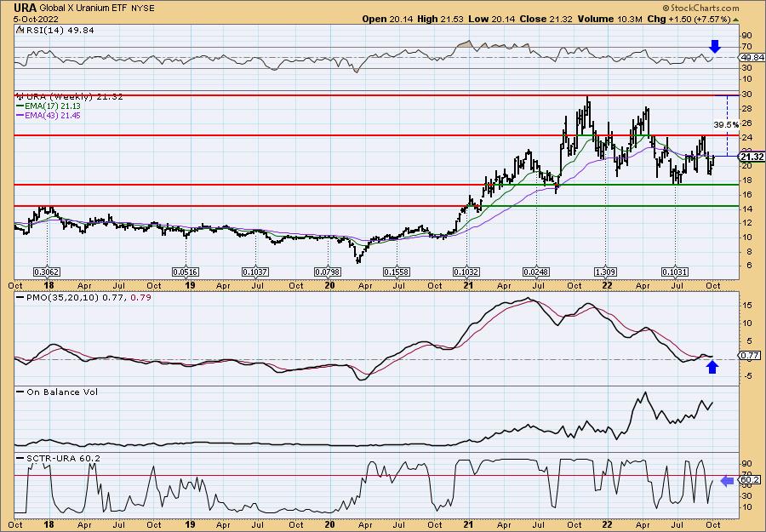766x532 pixels.
Task: Click the 0.0248 volume marker label
Action: coord(536,272)
